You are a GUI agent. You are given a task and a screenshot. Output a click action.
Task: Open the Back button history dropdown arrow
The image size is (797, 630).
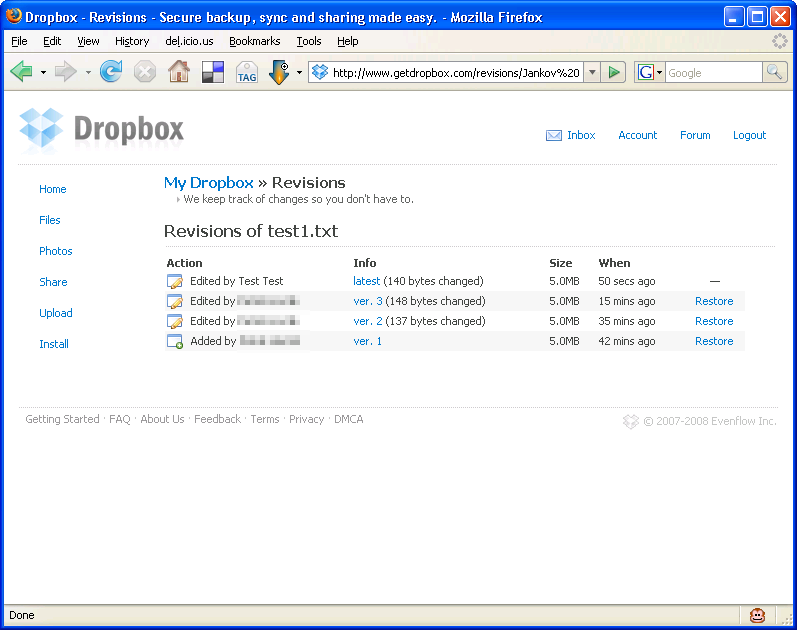point(43,72)
